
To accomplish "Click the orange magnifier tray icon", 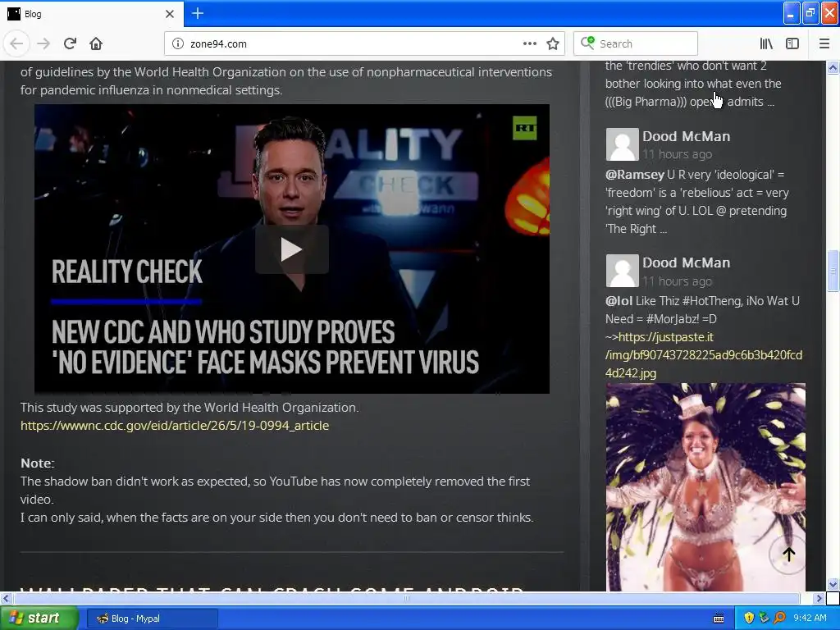I will click(x=779, y=619).
